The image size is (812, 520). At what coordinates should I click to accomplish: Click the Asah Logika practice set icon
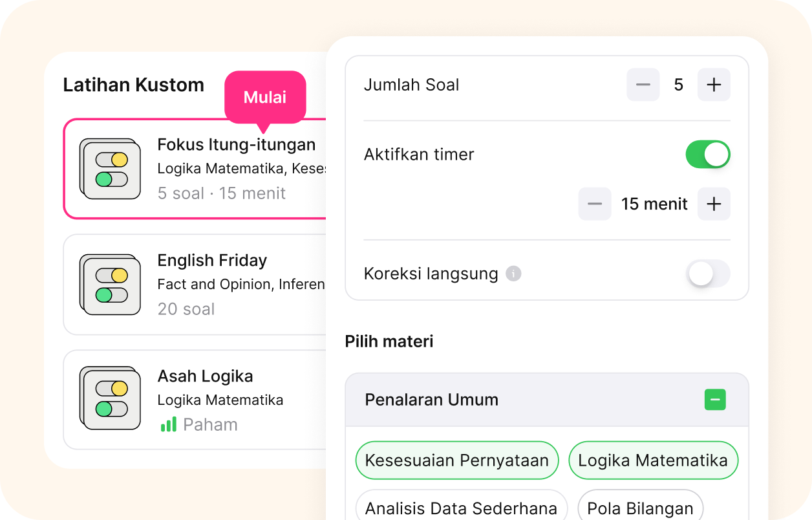point(110,399)
